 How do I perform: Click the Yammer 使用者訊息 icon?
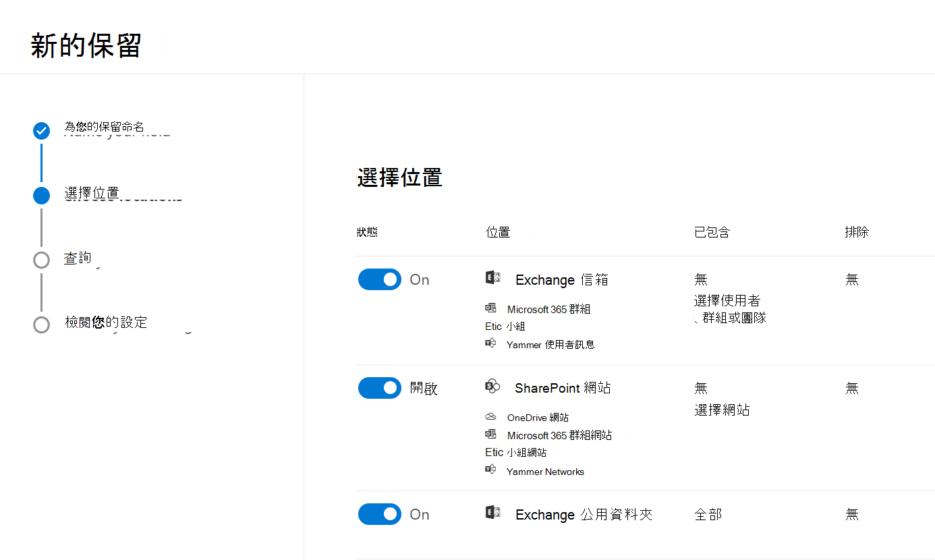pos(490,343)
